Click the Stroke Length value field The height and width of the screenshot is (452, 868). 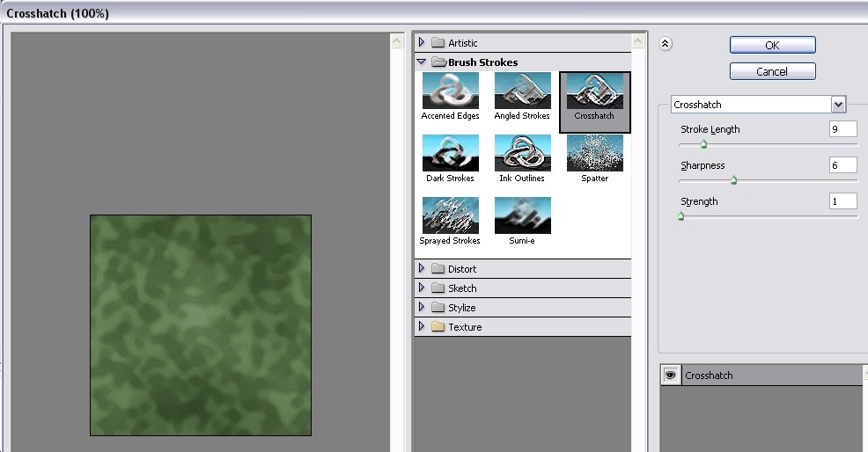tap(842, 129)
